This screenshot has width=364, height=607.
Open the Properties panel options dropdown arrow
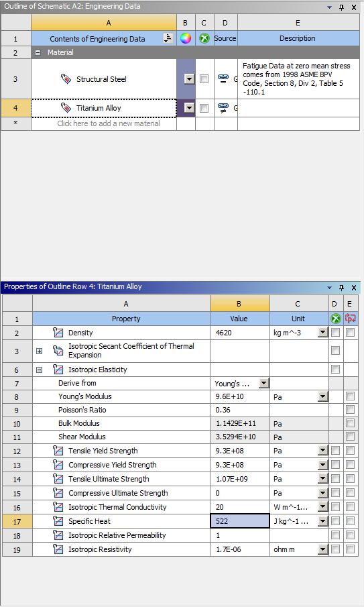(x=330, y=287)
